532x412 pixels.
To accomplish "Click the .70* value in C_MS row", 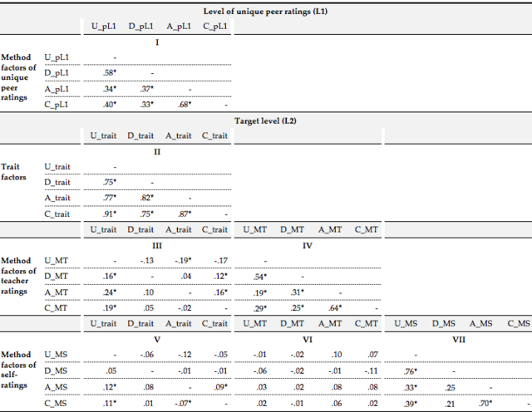I will pyautogui.click(x=485, y=403).
